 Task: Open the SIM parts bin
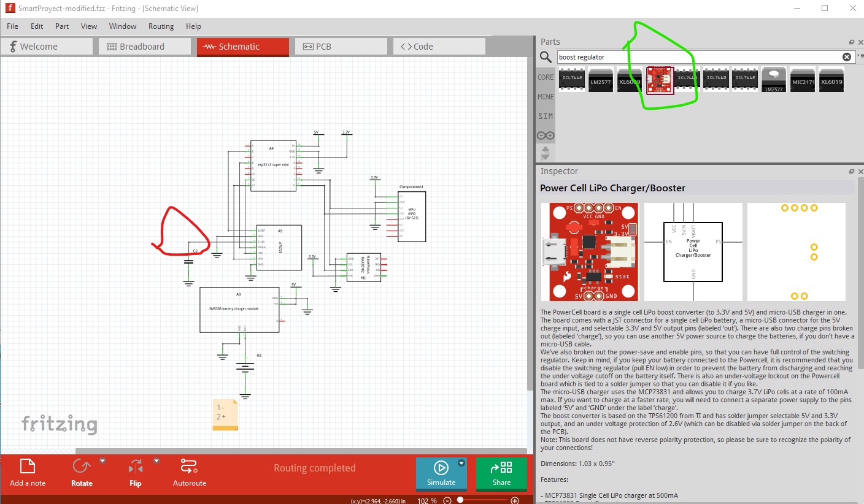coord(546,116)
